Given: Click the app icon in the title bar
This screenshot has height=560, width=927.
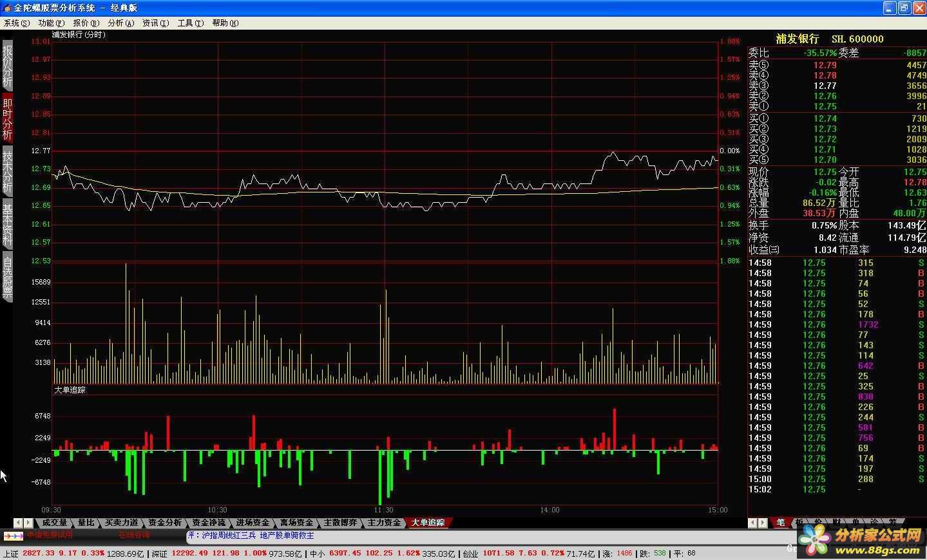Looking at the screenshot, I should 6,8.
